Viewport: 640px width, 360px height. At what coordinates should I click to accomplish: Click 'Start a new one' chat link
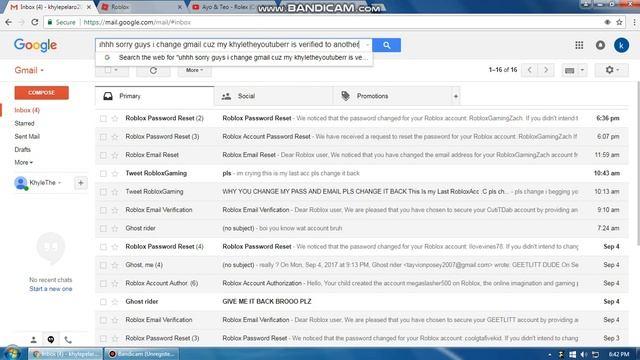(x=51, y=289)
